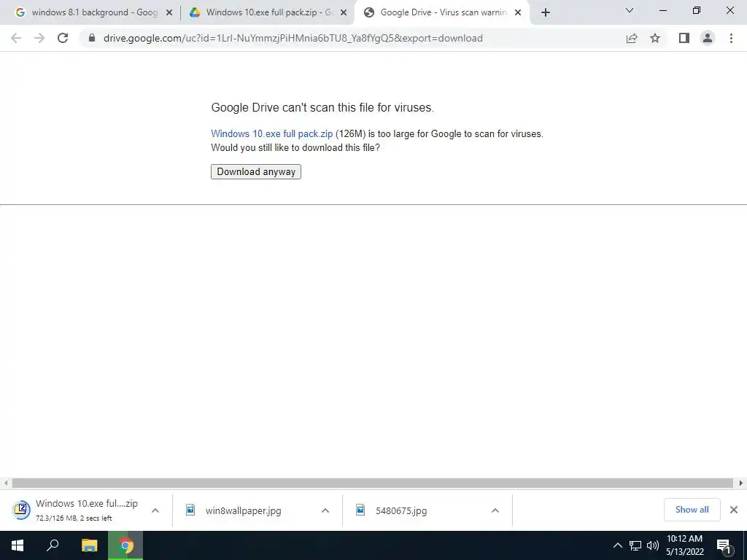Screen dimensions: 747x560
Task: Open the Chrome three-dot menu
Action: (x=731, y=38)
